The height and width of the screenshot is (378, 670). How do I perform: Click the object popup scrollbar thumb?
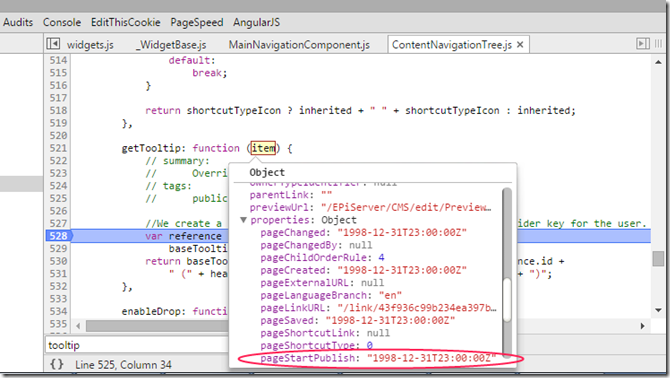pos(507,300)
